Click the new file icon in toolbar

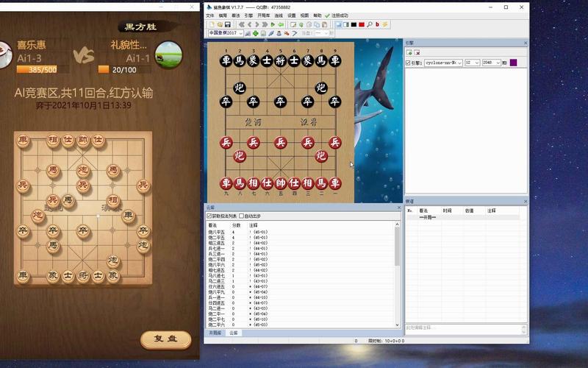212,24
